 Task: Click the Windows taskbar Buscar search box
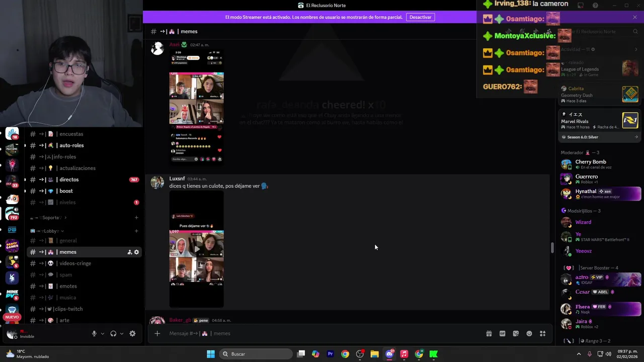[257, 354]
